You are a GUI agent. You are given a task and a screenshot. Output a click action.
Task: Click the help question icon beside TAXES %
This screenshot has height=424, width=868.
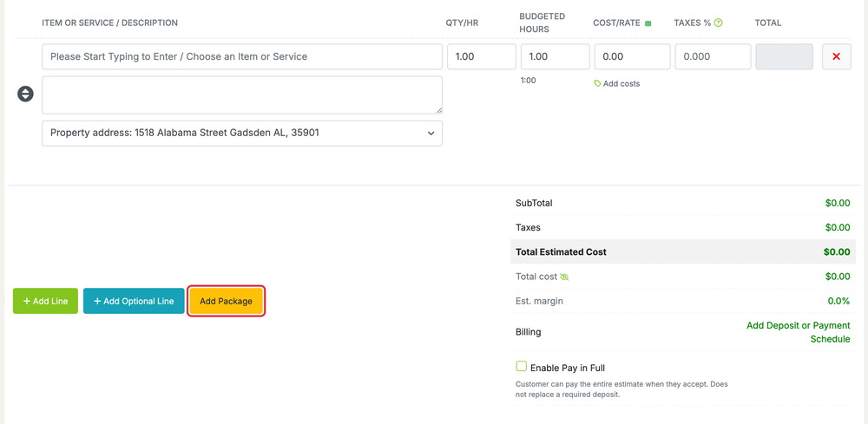coord(719,23)
